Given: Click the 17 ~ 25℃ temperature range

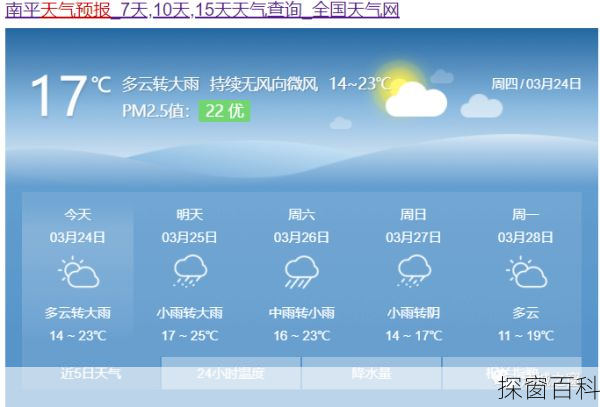Looking at the screenshot, I should click(x=189, y=336).
